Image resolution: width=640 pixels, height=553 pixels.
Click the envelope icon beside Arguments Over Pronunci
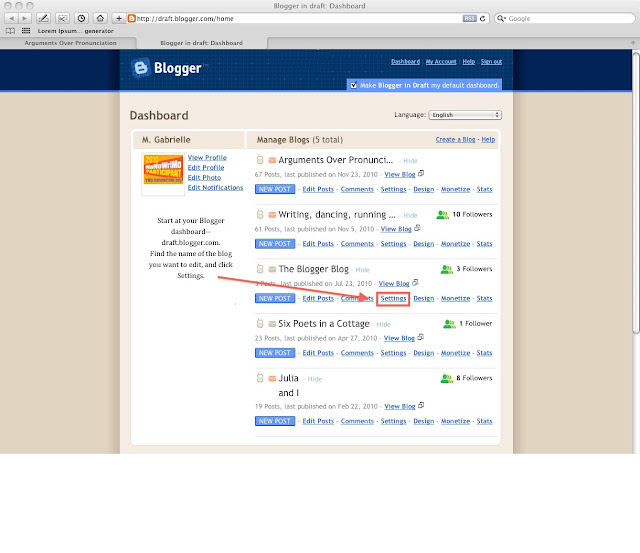[272, 160]
